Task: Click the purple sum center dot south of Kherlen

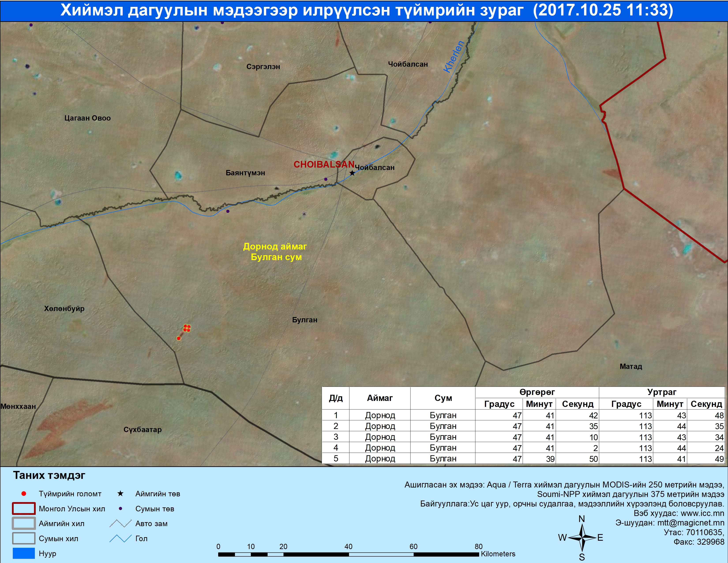Action: tap(228, 211)
